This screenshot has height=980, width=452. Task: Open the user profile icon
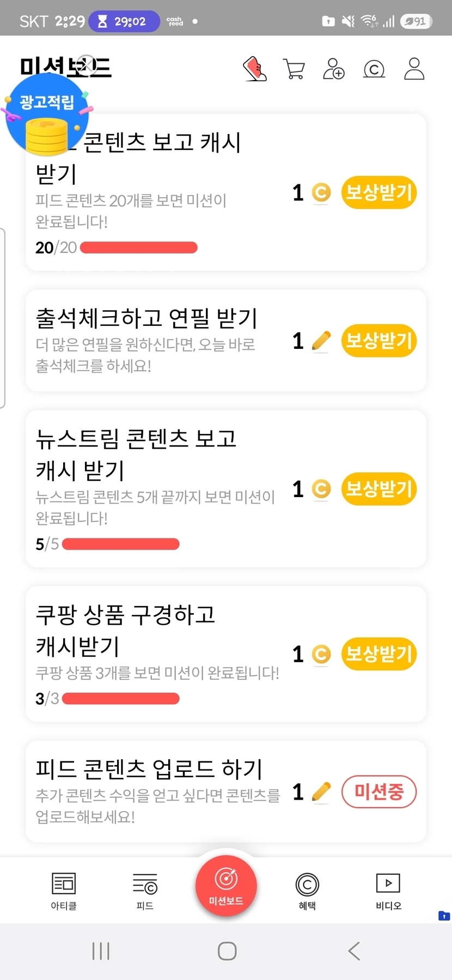pos(414,69)
